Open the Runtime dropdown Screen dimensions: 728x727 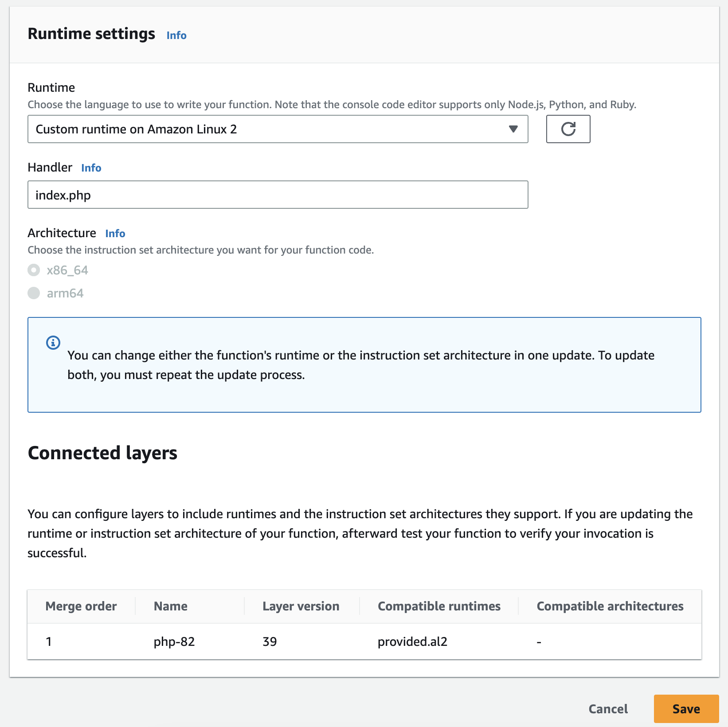278,129
